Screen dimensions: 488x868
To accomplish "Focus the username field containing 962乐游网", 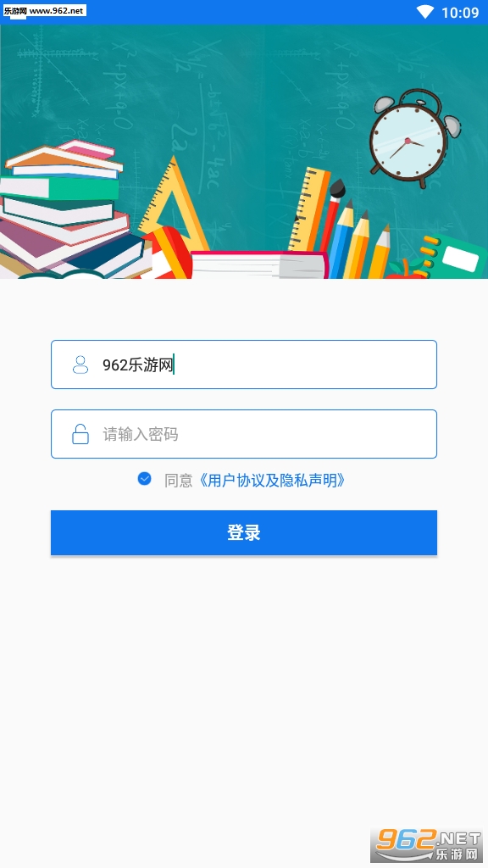I will (x=244, y=364).
